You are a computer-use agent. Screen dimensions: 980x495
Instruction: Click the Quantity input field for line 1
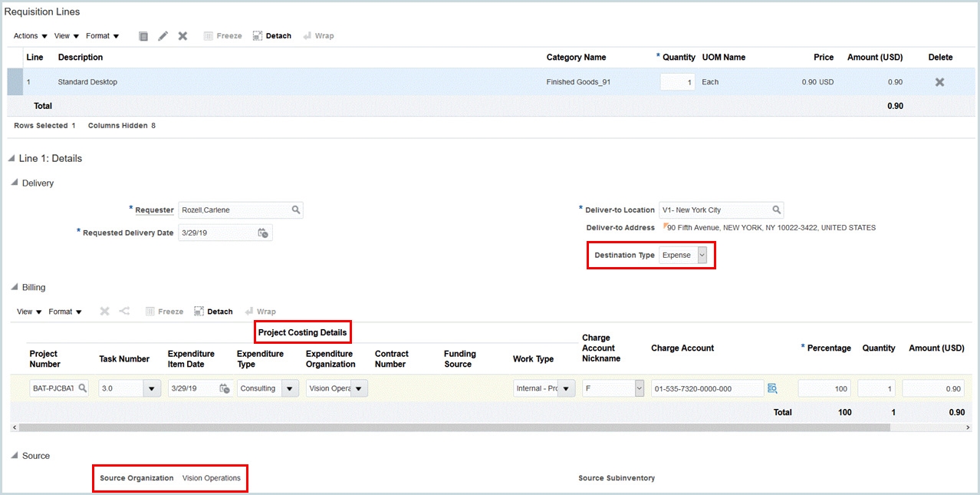(677, 81)
